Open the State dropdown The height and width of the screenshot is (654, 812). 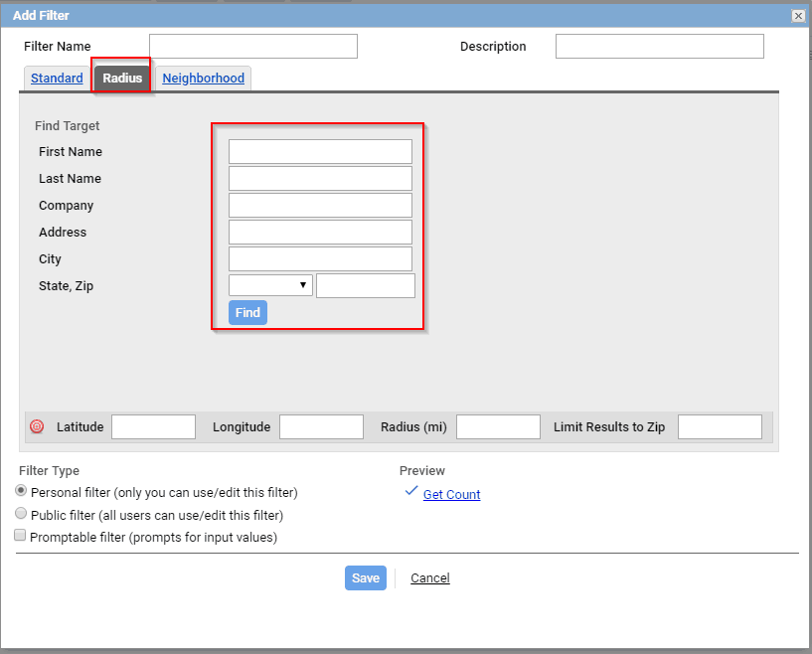tap(270, 285)
